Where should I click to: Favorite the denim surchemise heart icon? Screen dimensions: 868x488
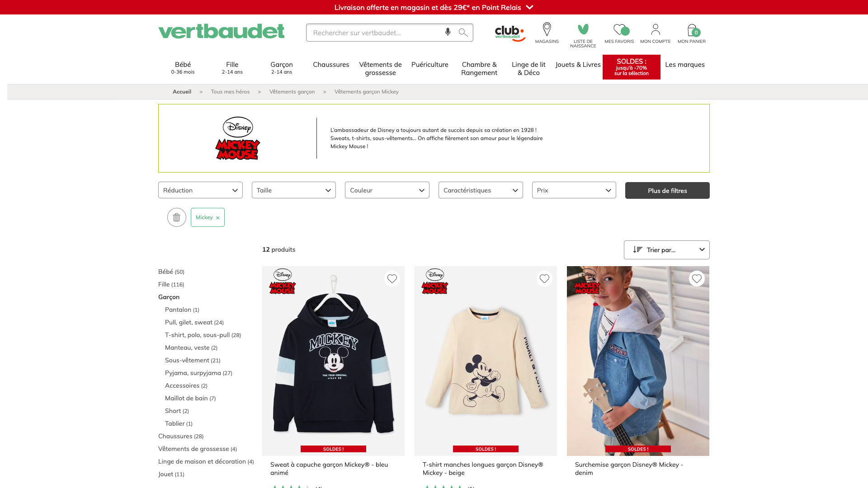pos(697,279)
